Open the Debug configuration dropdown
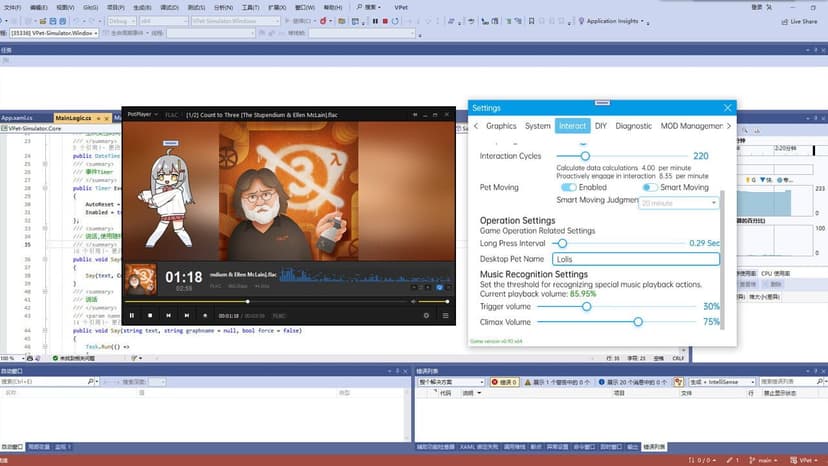The image size is (828, 466). tap(121, 21)
